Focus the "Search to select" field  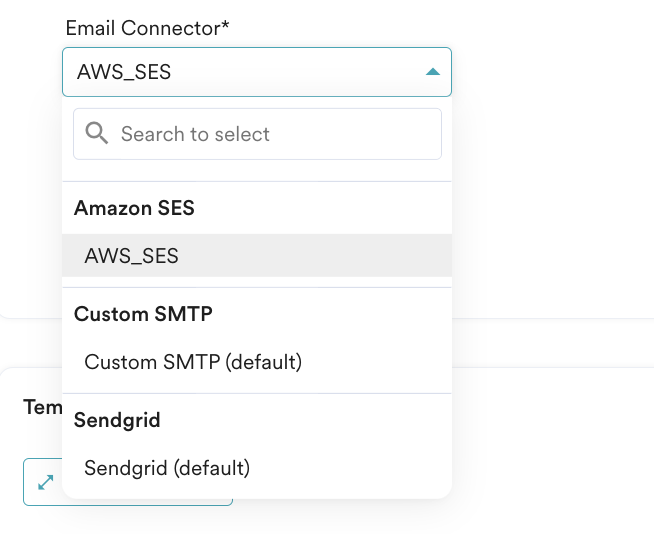pyautogui.click(x=270, y=134)
